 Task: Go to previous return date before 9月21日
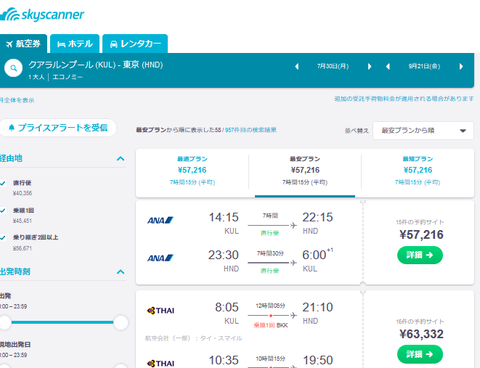pos(388,67)
